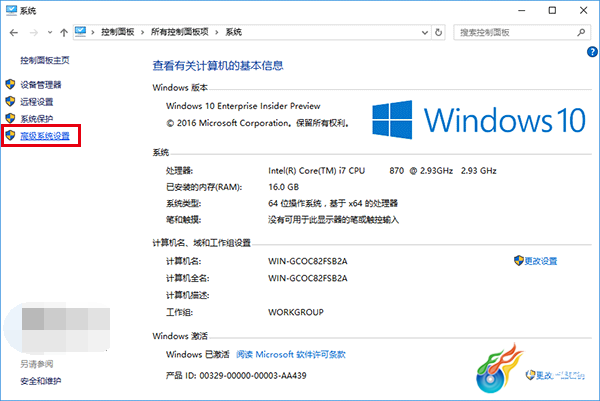Maximize the System window
The width and height of the screenshot is (600, 401).
click(552, 10)
